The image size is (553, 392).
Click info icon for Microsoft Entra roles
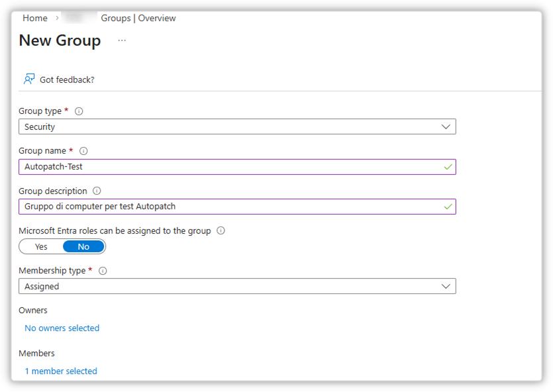coord(221,231)
